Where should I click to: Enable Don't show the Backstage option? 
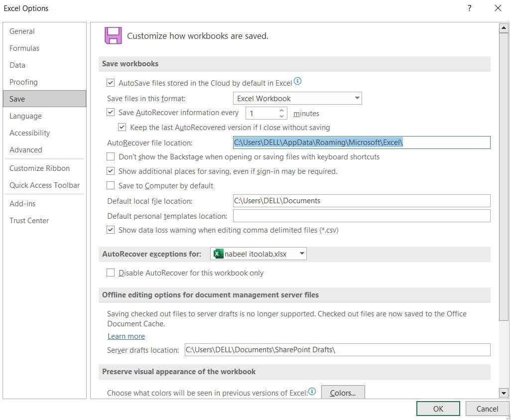pos(110,156)
